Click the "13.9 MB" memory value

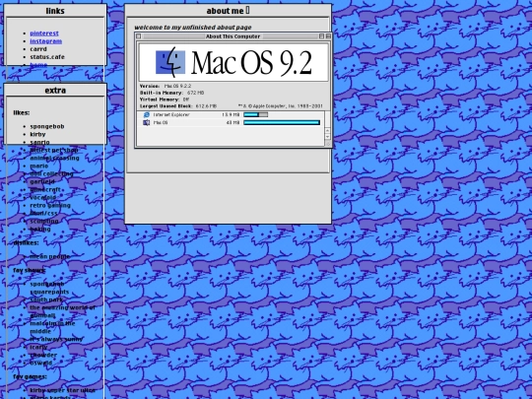231,114
